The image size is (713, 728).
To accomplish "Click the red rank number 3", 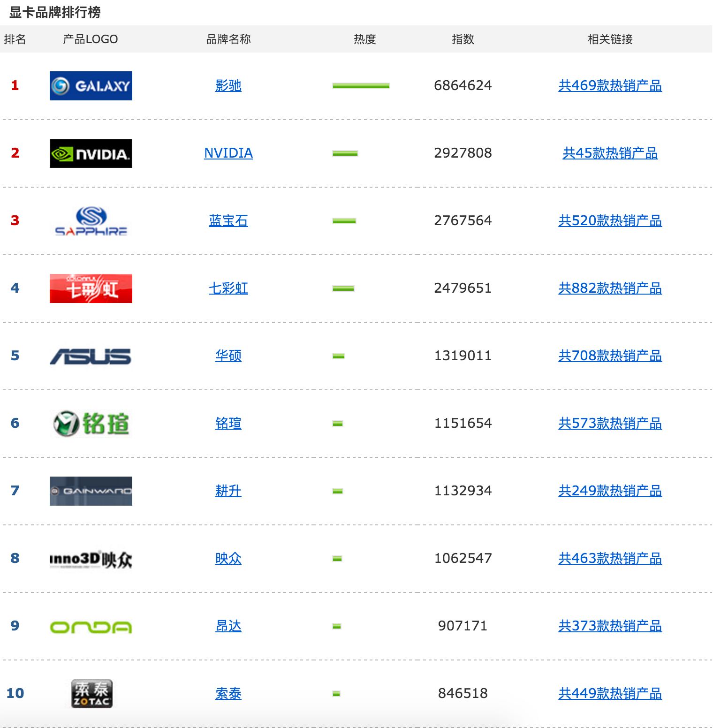I will [x=15, y=220].
